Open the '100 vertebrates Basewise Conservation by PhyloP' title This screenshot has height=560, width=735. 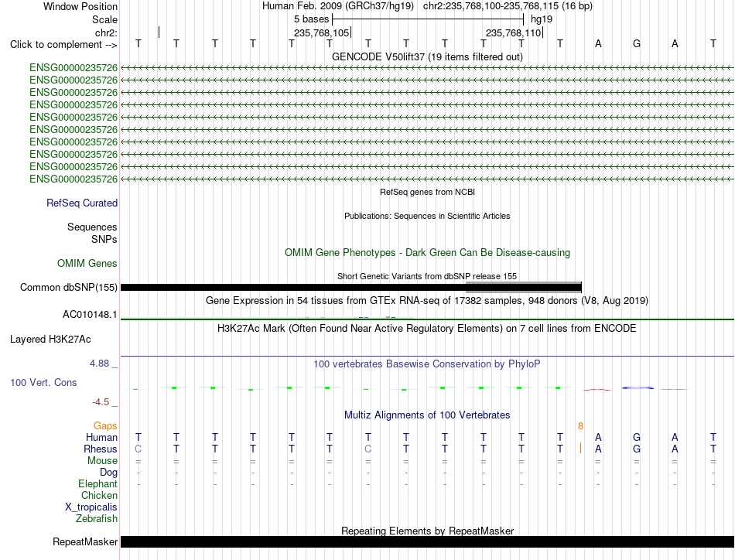pyautogui.click(x=427, y=364)
